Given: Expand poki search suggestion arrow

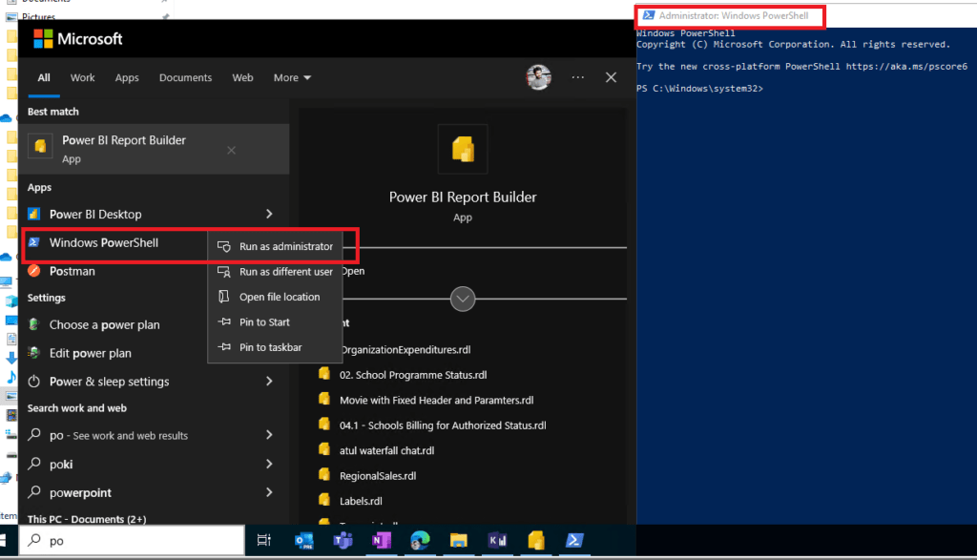Looking at the screenshot, I should coord(269,464).
